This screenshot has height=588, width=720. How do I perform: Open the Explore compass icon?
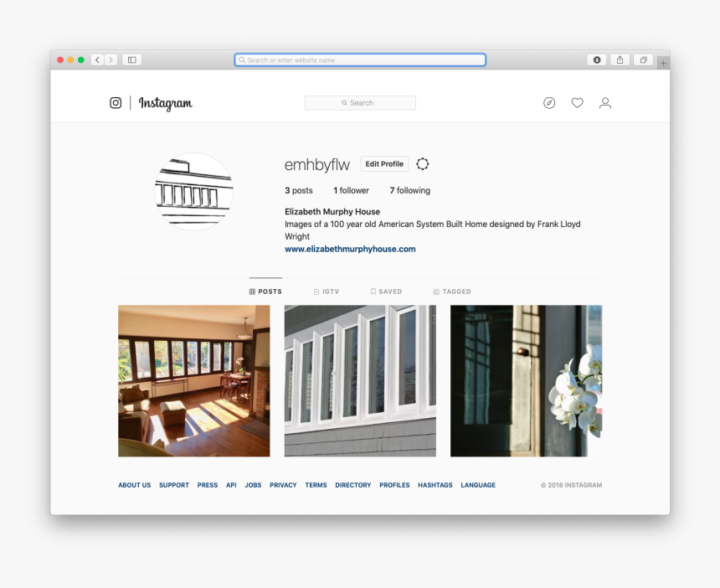[x=549, y=103]
